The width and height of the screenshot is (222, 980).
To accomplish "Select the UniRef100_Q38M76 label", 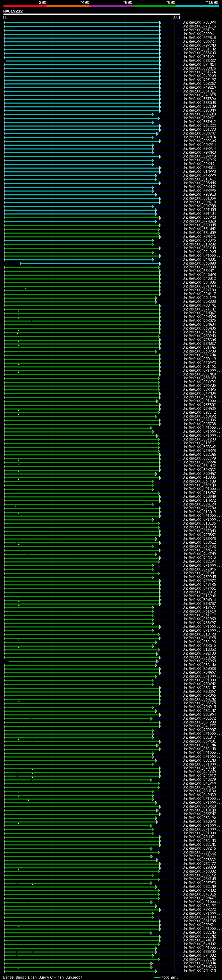I will [199, 68].
